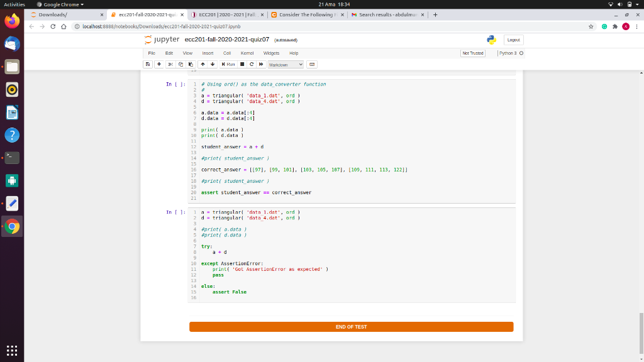
Task: Open the Kernel menu
Action: (247, 53)
